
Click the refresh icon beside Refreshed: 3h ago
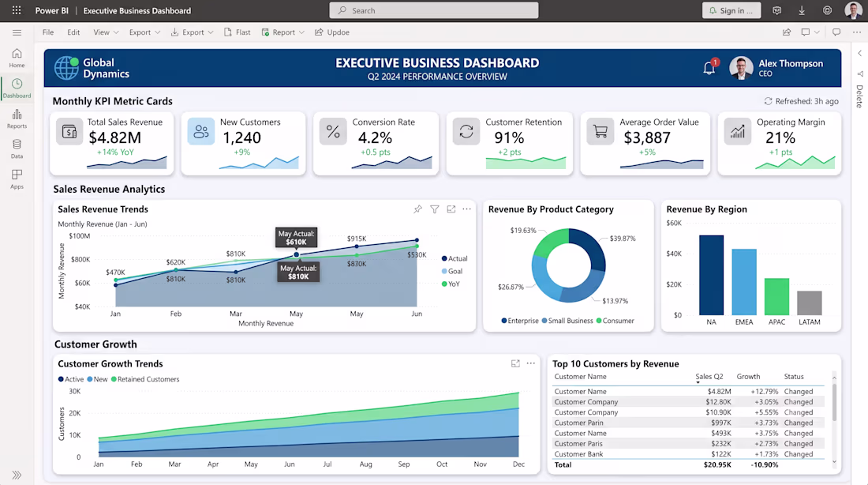[768, 101]
